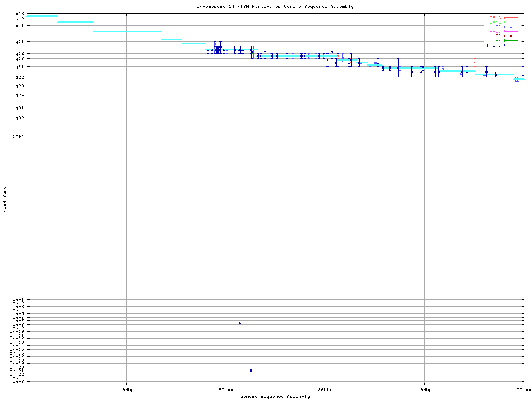Click the red CSMC data point near 45Mbp
The image size is (532, 399).
coord(475,63)
